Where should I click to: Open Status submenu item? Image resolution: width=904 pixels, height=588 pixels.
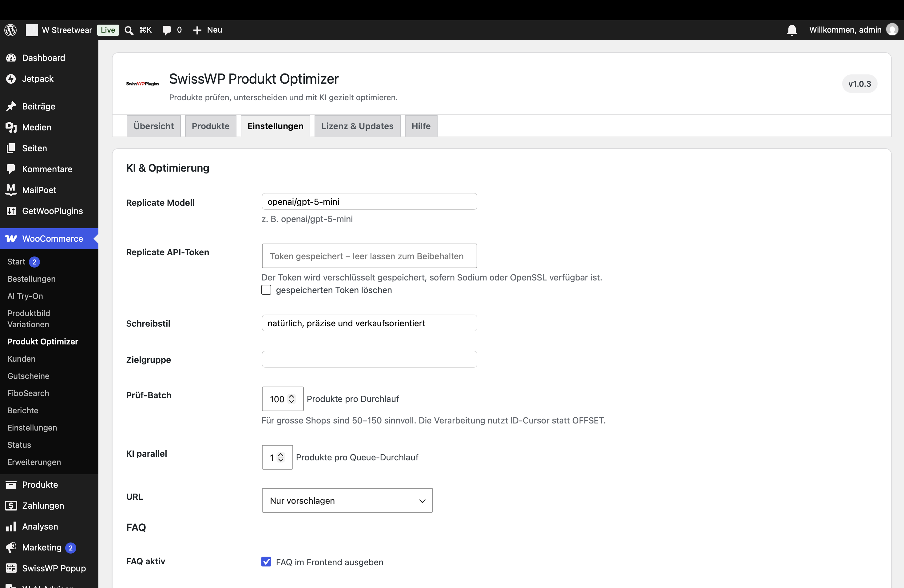point(19,445)
